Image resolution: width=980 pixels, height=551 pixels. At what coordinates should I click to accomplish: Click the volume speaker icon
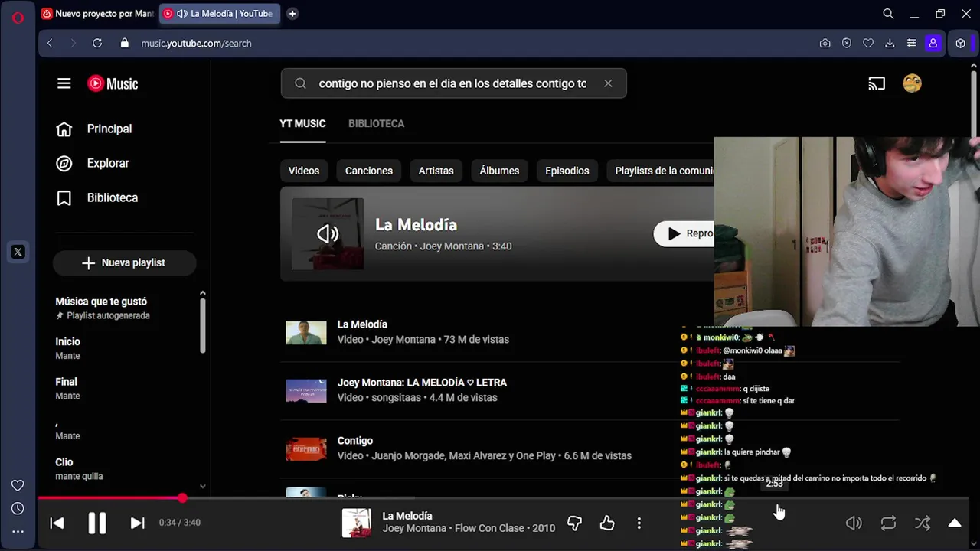(x=854, y=523)
